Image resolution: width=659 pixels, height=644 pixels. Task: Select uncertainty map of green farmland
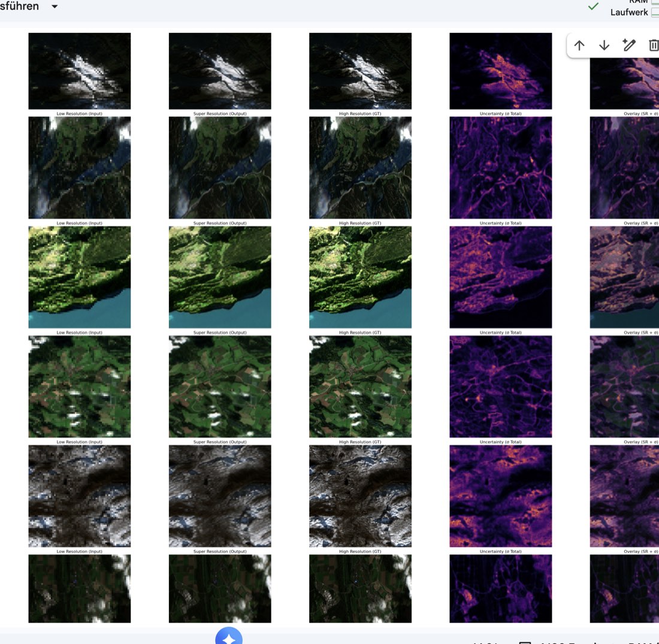[x=501, y=386]
